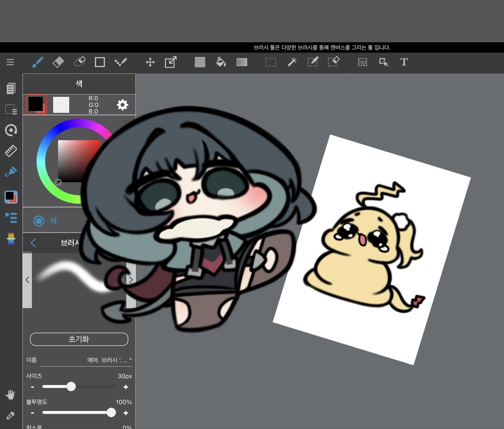Screen dimensions: 504x429
Task: Select the Gradient tool
Action: point(242,62)
